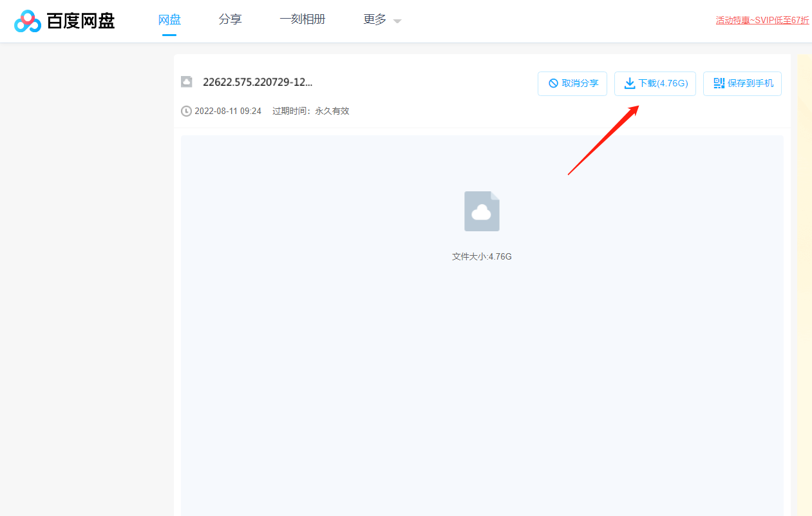The height and width of the screenshot is (516, 812).
Task: Expand the dropdown arrow beside 更多
Action: click(x=397, y=21)
